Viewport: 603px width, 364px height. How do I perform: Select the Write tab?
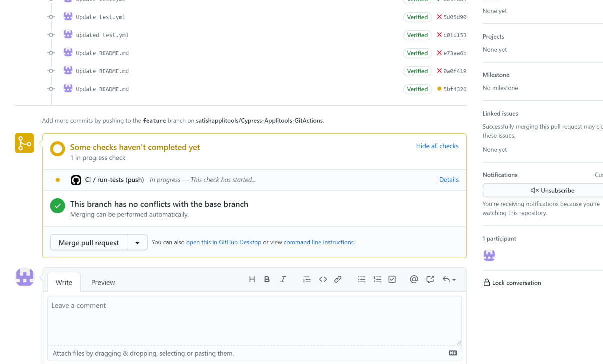click(x=64, y=282)
